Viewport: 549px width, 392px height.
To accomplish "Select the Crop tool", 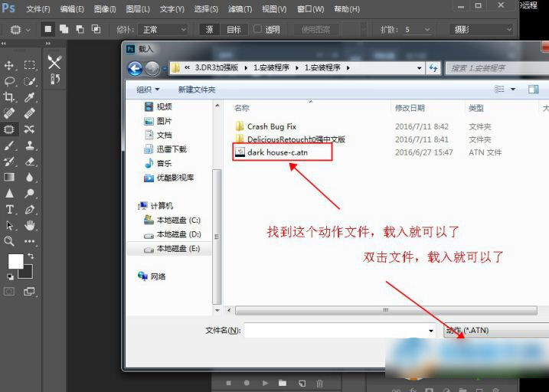I will [x=8, y=97].
